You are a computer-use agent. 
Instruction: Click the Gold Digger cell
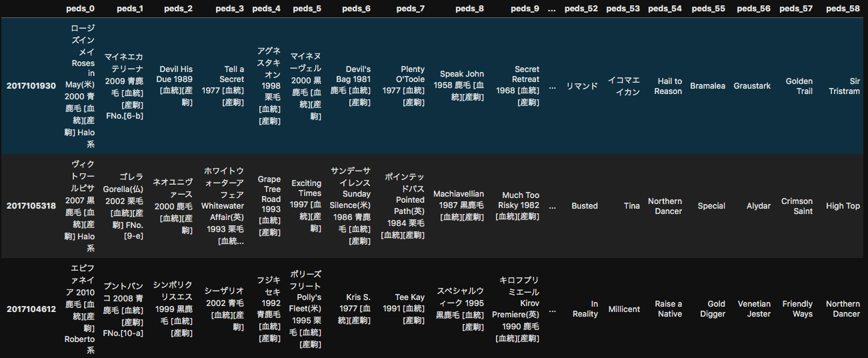[713, 309]
